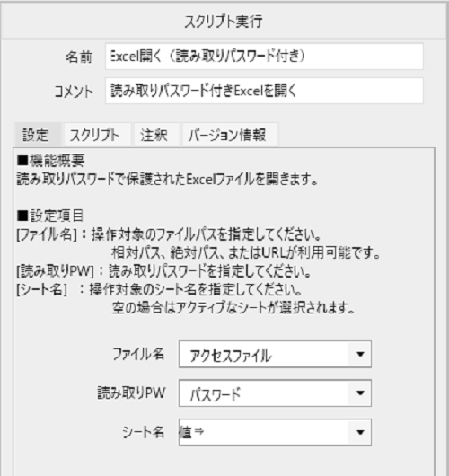Screen dimensions: 449x476
Task: Click the コメント input field
Action: click(264, 91)
